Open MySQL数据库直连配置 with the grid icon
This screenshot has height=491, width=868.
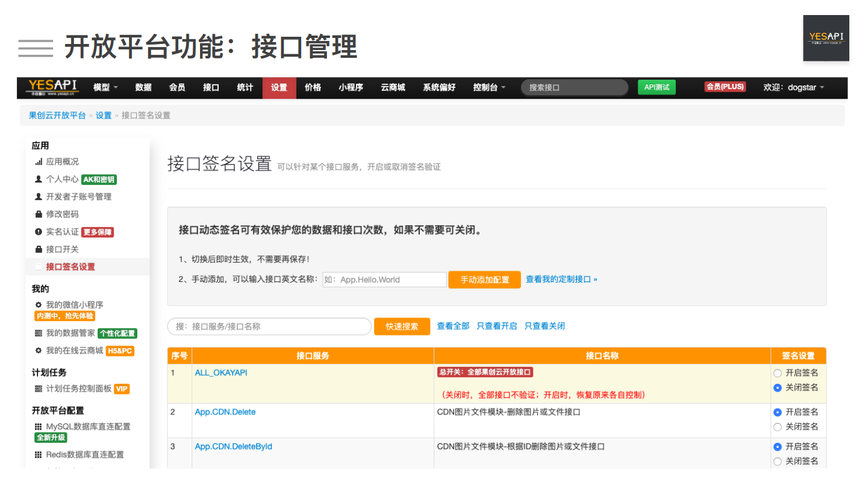click(x=88, y=427)
